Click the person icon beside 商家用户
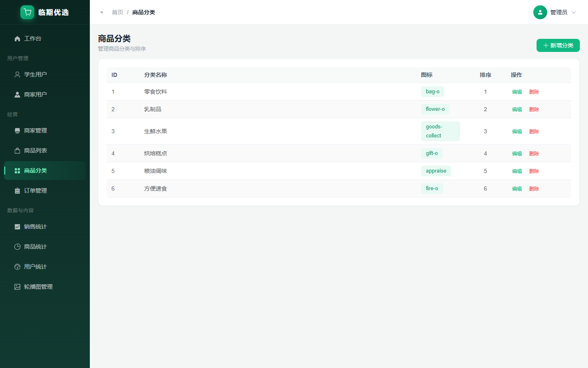Image resolution: width=588 pixels, height=368 pixels. click(17, 94)
